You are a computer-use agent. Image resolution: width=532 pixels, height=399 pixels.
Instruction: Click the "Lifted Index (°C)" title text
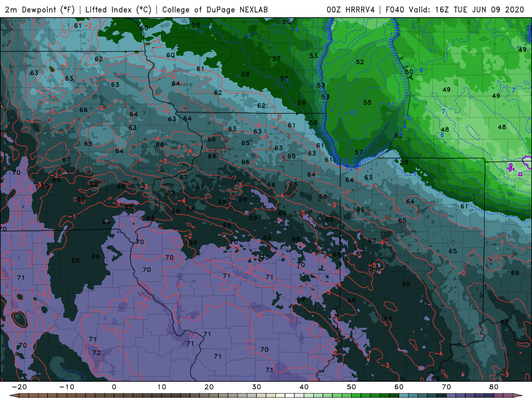click(118, 9)
